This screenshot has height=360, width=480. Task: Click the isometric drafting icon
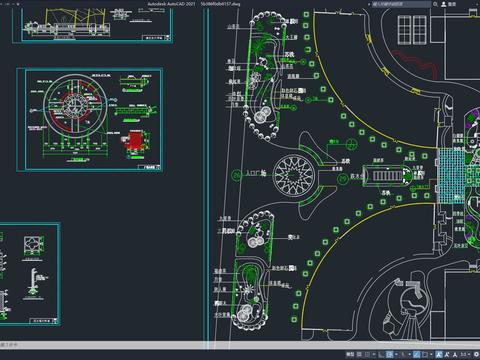pyautogui.click(x=403, y=354)
